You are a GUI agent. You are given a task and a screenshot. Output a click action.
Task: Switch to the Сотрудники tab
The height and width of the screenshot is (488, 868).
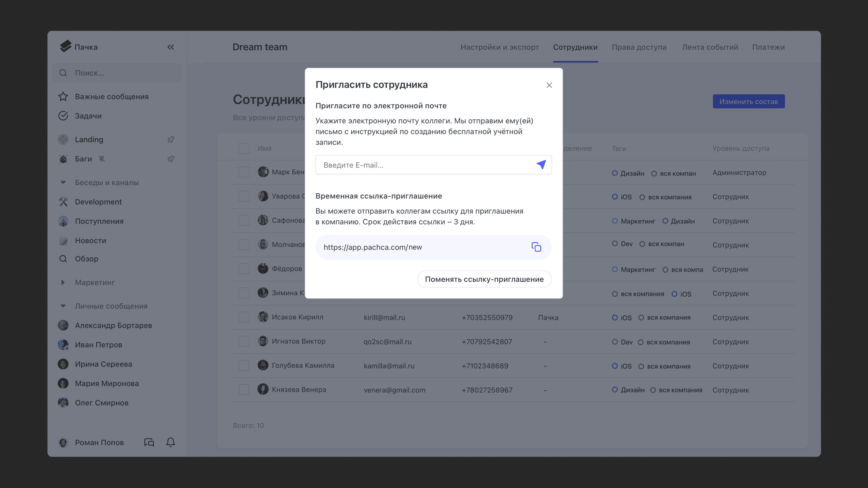575,47
